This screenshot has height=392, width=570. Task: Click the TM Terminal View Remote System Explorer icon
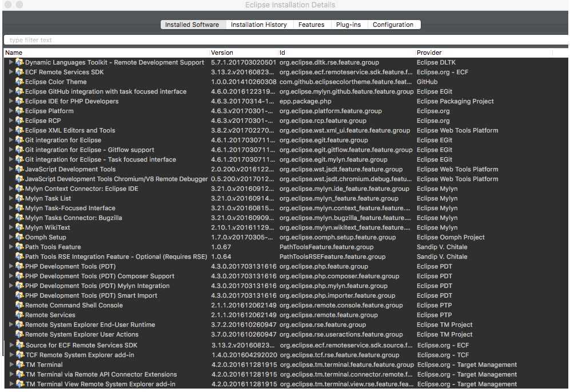(x=20, y=384)
